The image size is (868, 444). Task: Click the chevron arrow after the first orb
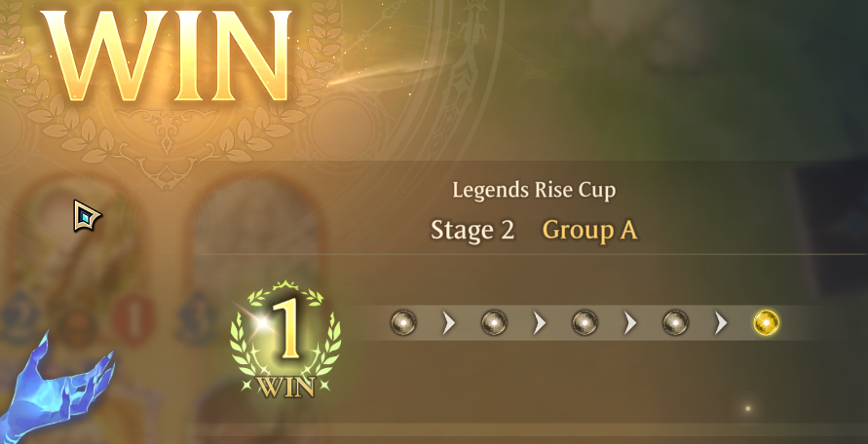449,322
